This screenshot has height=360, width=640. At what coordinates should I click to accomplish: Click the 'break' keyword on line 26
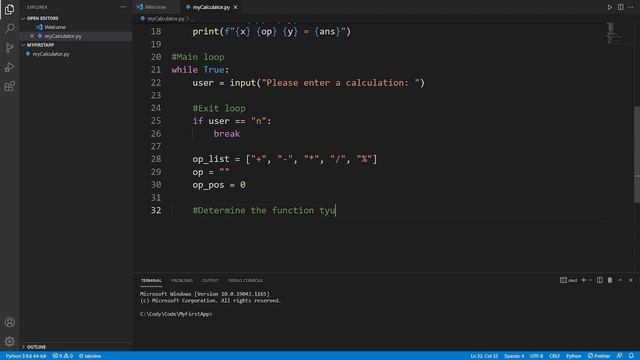227,134
